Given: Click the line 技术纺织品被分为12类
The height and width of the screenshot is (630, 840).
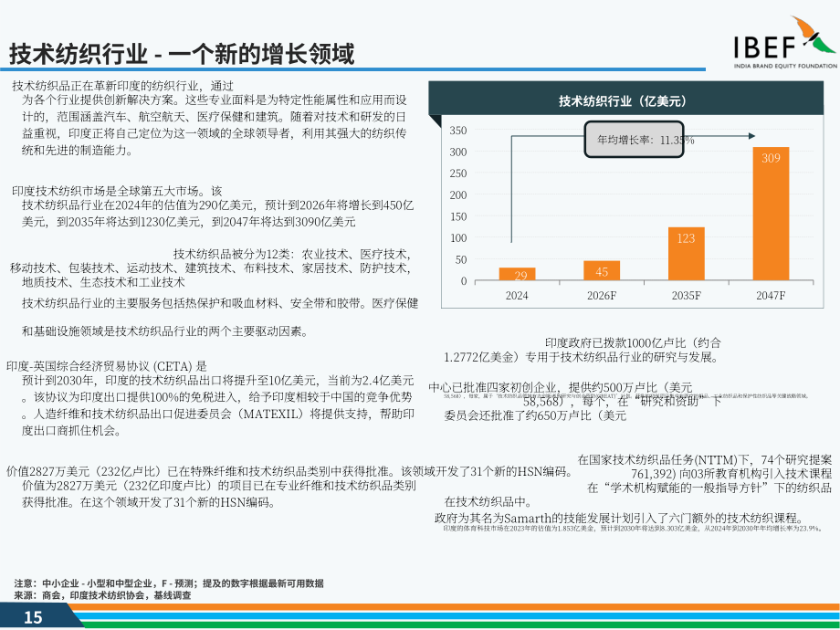Looking at the screenshot, I should (x=291, y=254).
